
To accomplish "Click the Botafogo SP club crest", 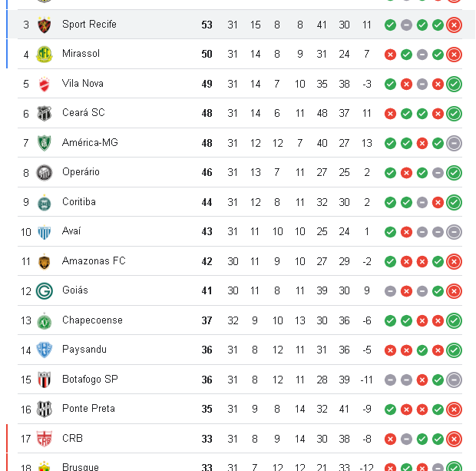I will (44, 380).
